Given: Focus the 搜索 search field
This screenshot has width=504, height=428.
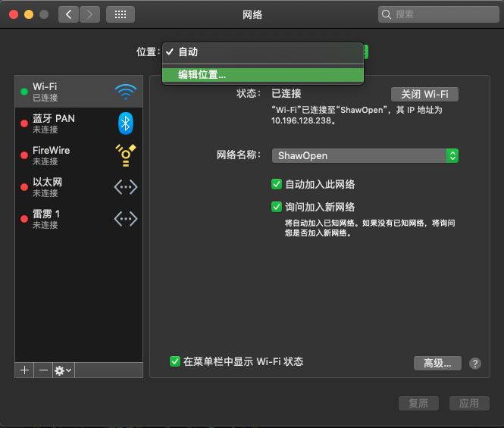Looking at the screenshot, I should point(438,14).
